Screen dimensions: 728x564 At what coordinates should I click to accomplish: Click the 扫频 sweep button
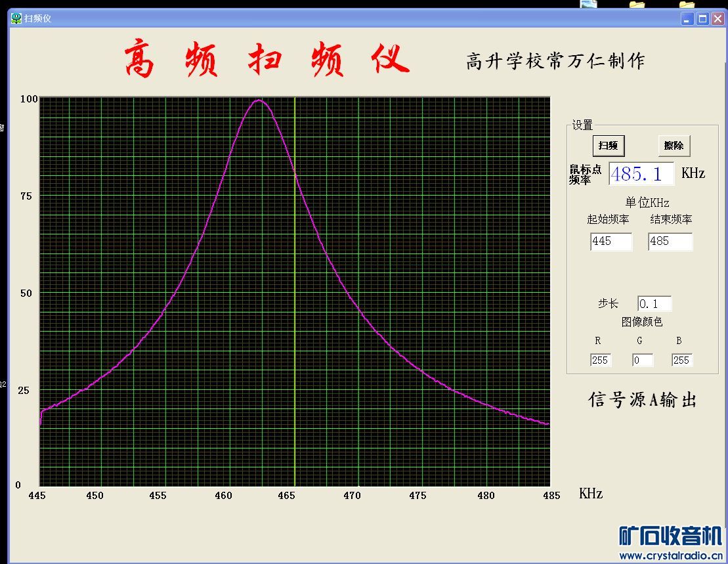point(609,146)
